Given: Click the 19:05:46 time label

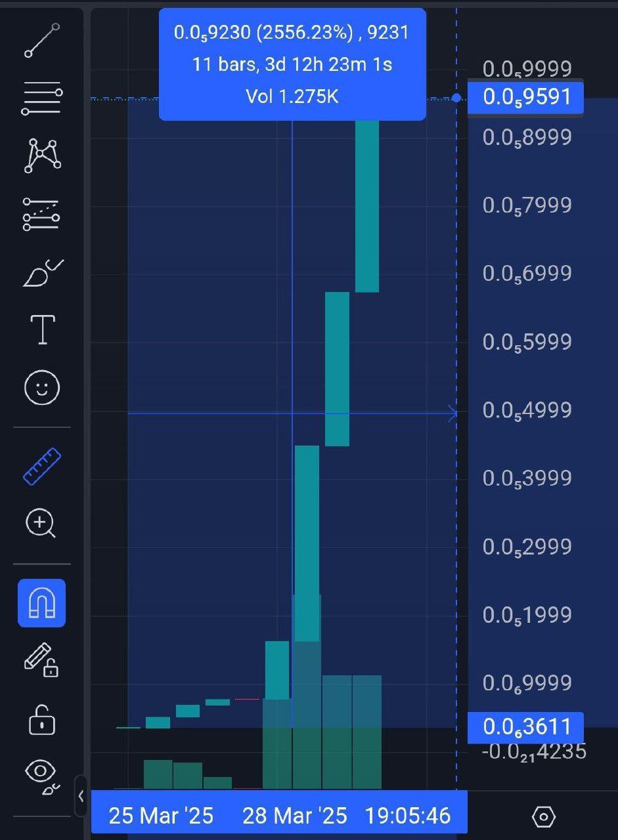Looking at the screenshot, I should click(408, 816).
